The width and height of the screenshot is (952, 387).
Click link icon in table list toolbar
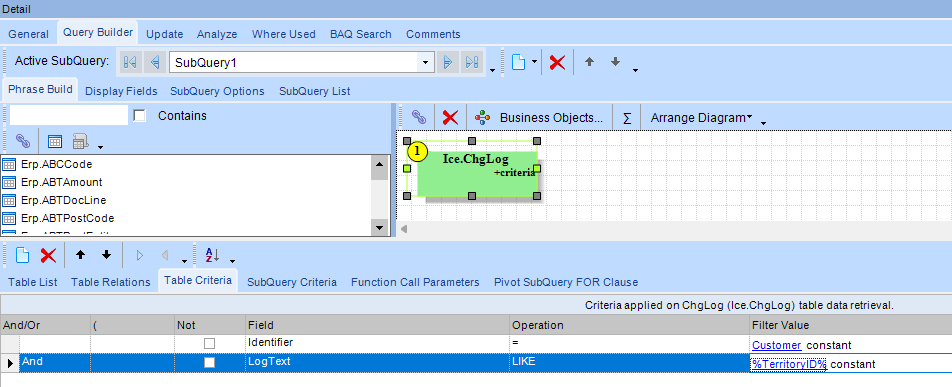(x=22, y=142)
